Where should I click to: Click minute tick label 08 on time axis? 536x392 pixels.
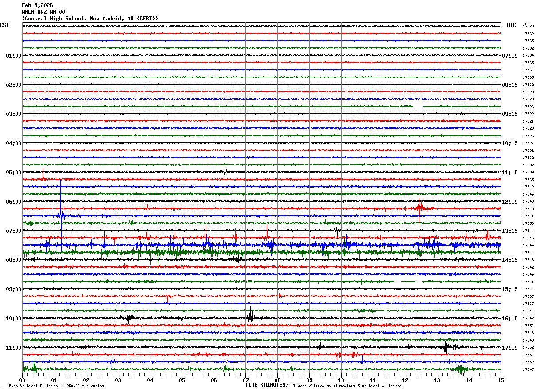pos(277,380)
